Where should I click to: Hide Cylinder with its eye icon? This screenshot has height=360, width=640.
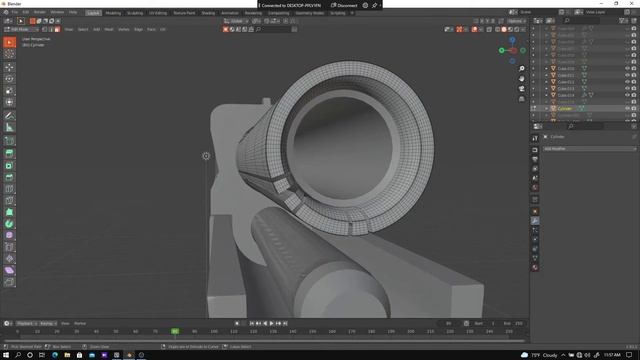click(x=627, y=109)
